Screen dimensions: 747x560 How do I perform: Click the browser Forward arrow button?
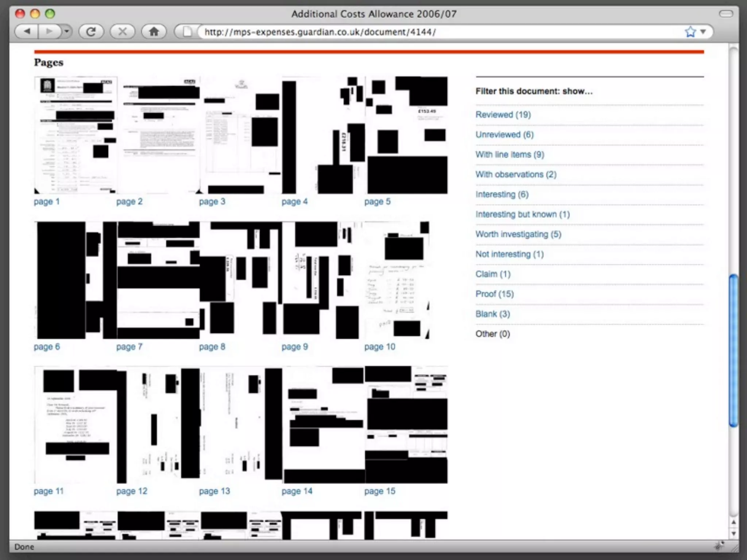[x=49, y=32]
